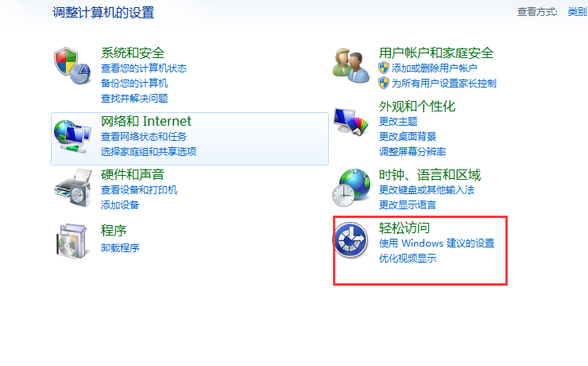The image size is (588, 366).
Task: Click the 备份您的计算机 link
Action: [134, 84]
